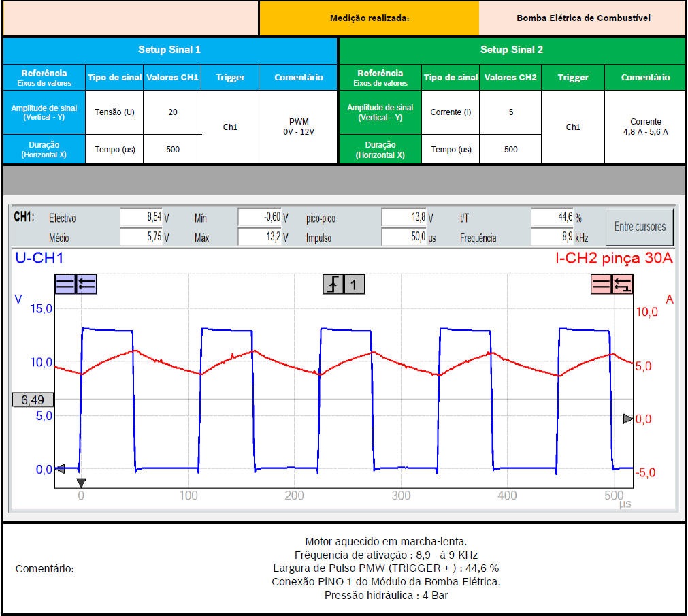Click the trigger channel 1 icon
This screenshot has width=688, height=616.
point(354,285)
